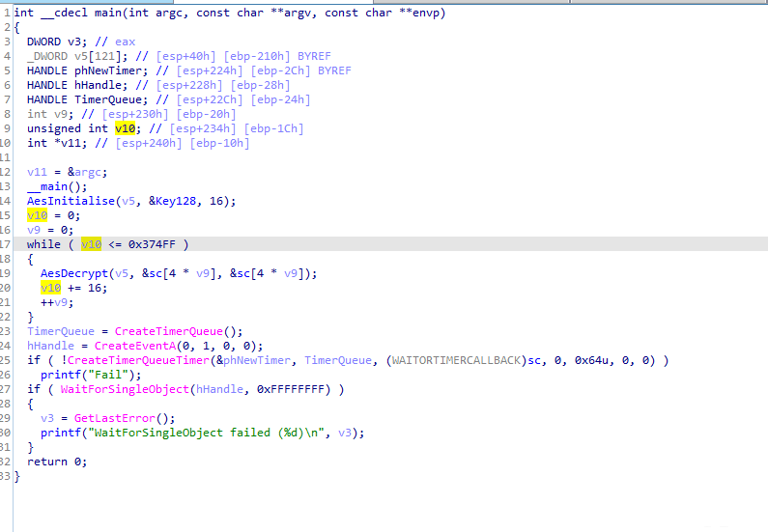The height and width of the screenshot is (532, 768).
Task: Select the 16 key length argument in AesInitialise
Action: (216, 201)
